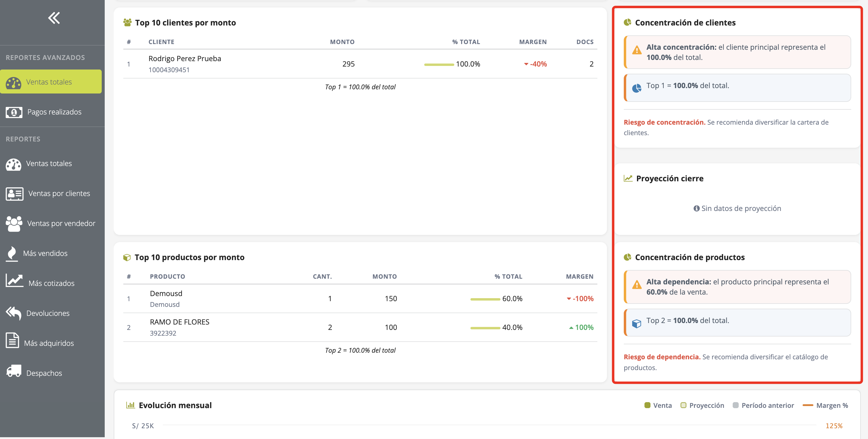The width and height of the screenshot is (868, 439).
Task: Click the Despachos truck icon
Action: pyautogui.click(x=14, y=371)
